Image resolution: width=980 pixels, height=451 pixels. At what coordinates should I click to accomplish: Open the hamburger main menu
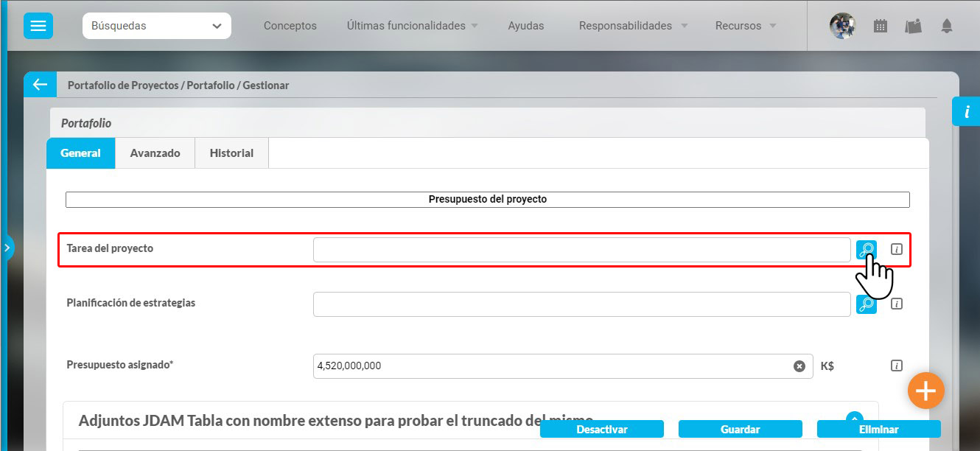(38, 26)
